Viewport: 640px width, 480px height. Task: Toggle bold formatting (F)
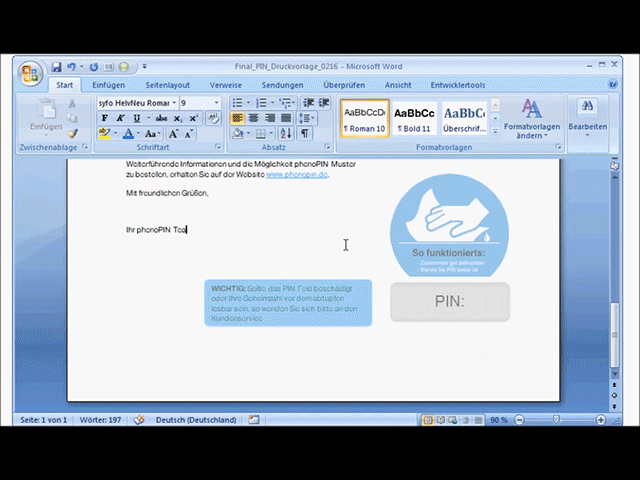(x=104, y=118)
